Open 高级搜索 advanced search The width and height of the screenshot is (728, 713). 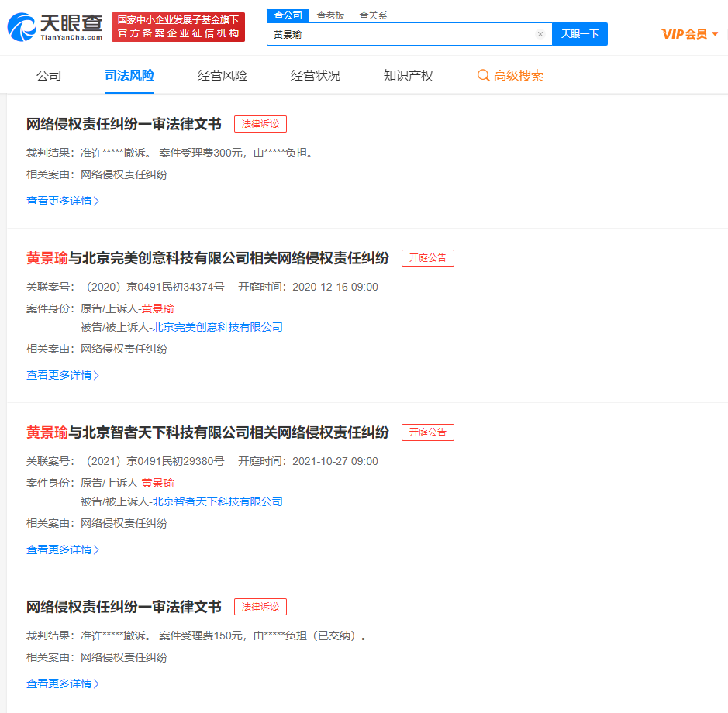coord(518,76)
